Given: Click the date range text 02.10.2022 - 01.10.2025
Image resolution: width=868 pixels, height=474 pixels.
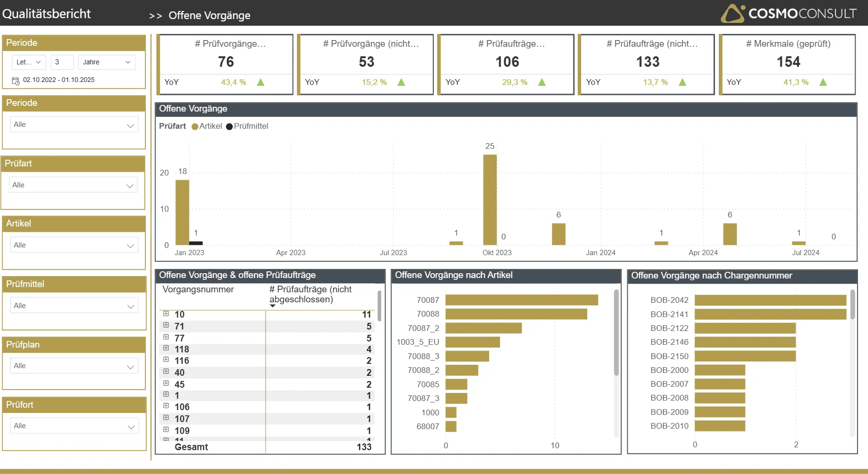Looking at the screenshot, I should (59, 80).
